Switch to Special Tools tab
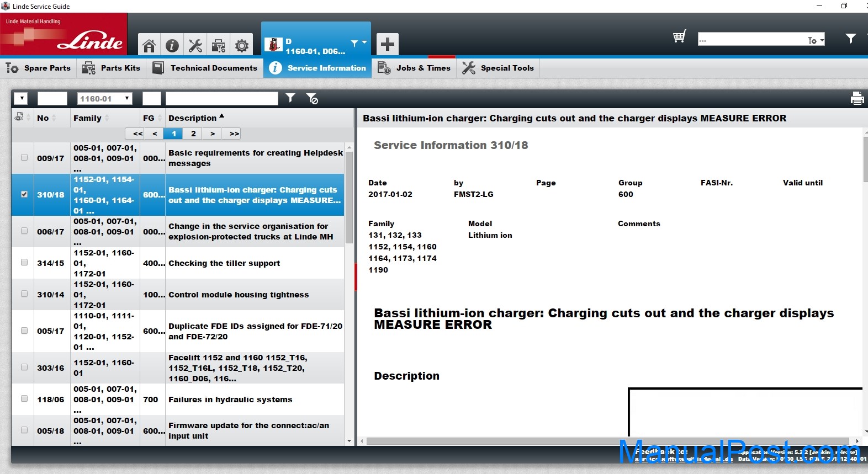Image resolution: width=868 pixels, height=474 pixels. point(499,68)
